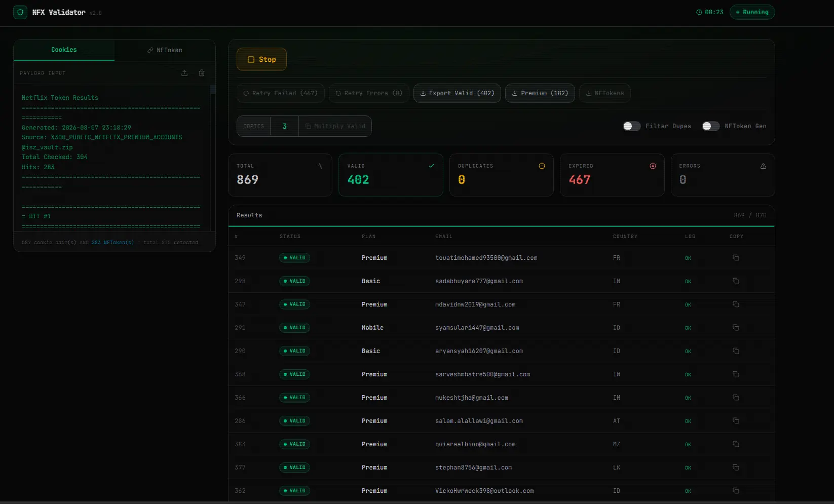Copy row 291 syamsulari447 entry

[736, 328]
